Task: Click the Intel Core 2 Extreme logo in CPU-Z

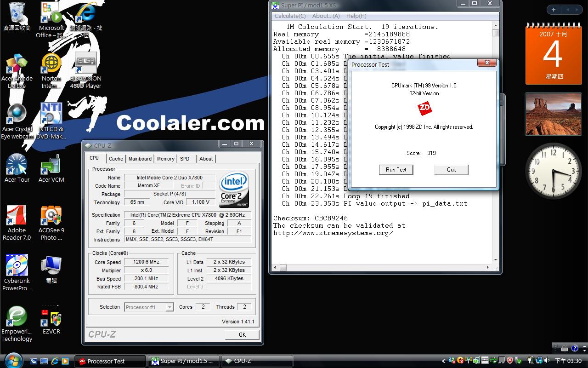Action: point(234,190)
